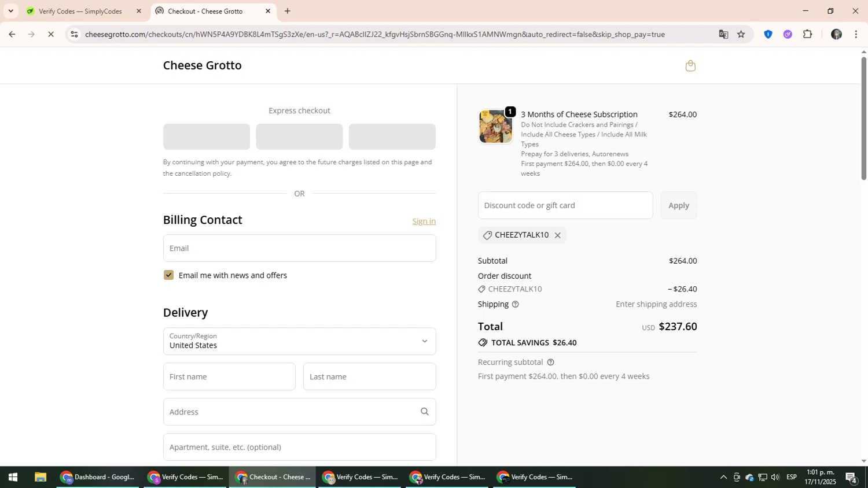Show hidden system tray icons

(x=723, y=477)
